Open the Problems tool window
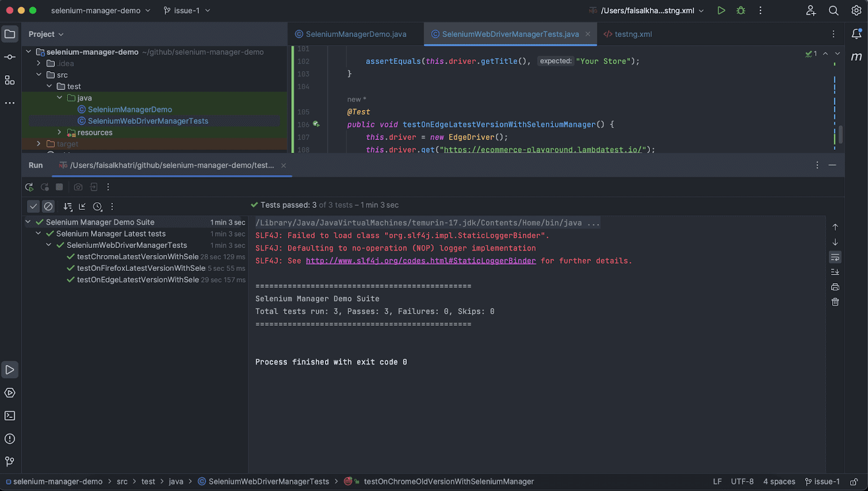The height and width of the screenshot is (491, 868). pyautogui.click(x=9, y=438)
